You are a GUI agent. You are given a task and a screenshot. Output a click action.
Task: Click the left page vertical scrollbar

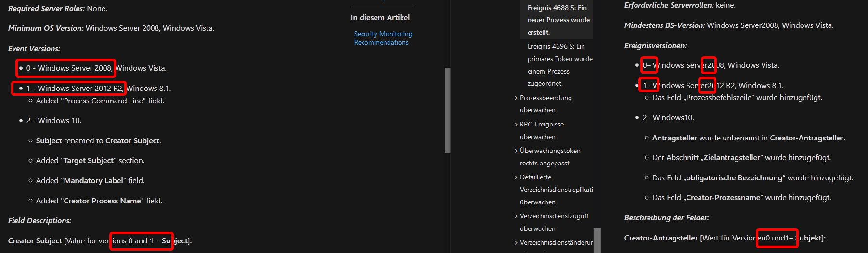pyautogui.click(x=447, y=111)
